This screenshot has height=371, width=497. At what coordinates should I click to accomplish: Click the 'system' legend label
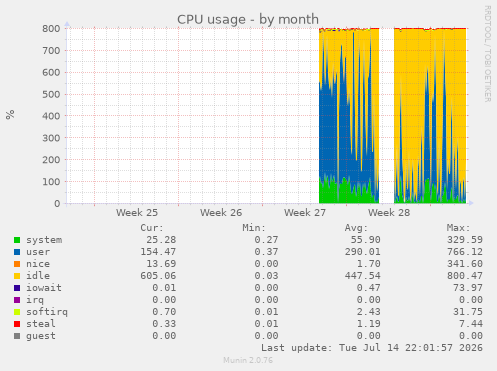44,240
